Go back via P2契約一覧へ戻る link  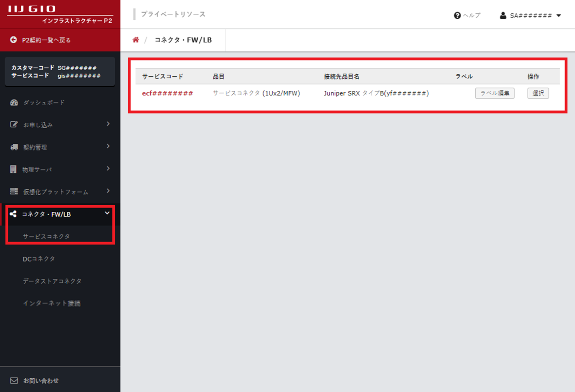pos(46,40)
